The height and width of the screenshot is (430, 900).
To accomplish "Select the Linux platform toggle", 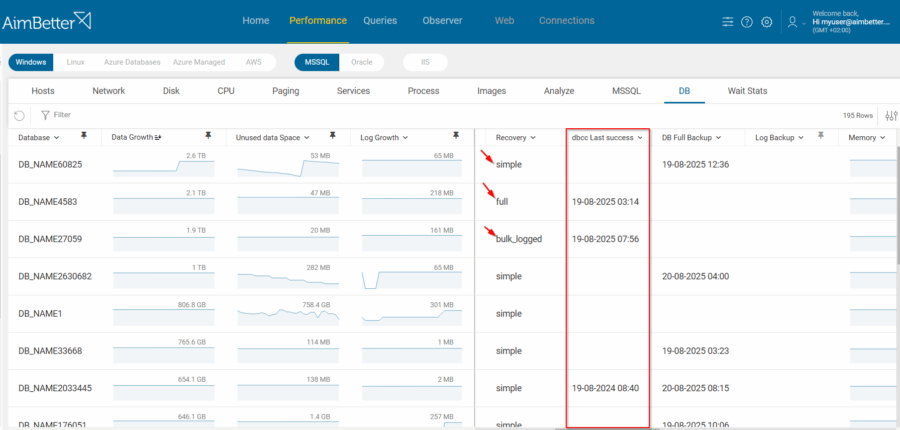I will click(x=76, y=62).
